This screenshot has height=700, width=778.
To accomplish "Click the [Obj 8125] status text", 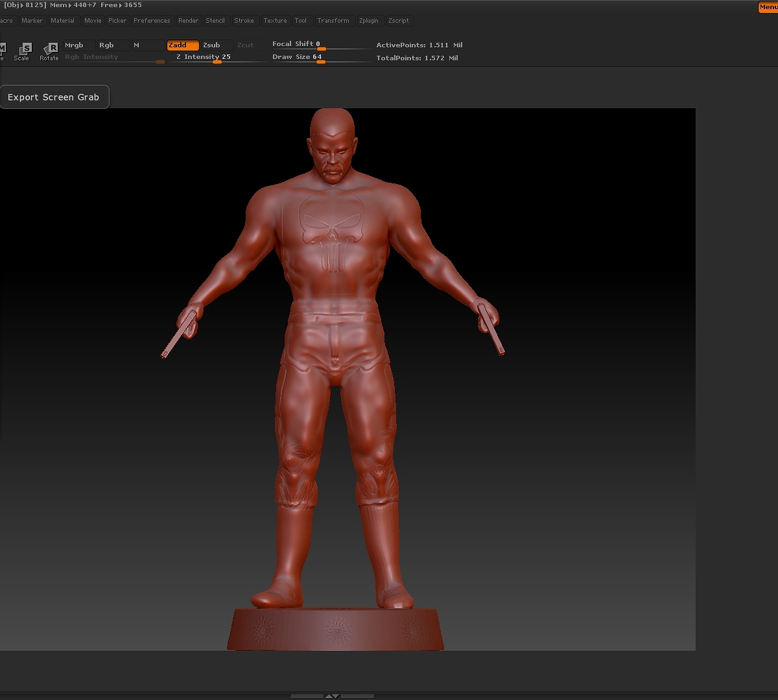I will click(25, 5).
